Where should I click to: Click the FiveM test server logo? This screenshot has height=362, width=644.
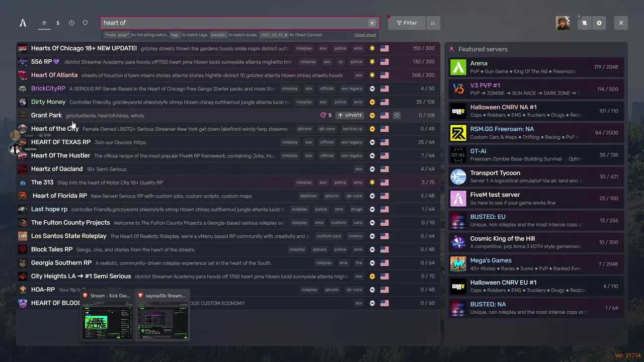458,199
